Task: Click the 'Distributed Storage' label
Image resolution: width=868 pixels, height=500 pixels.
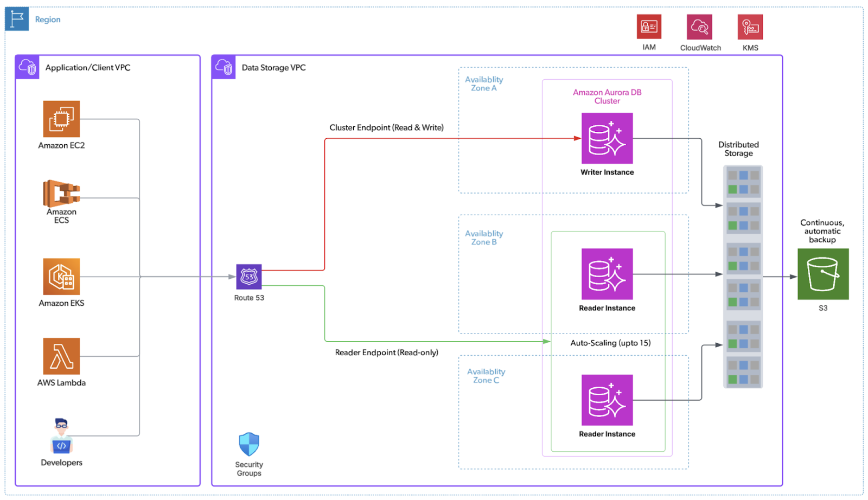Action: coord(738,149)
